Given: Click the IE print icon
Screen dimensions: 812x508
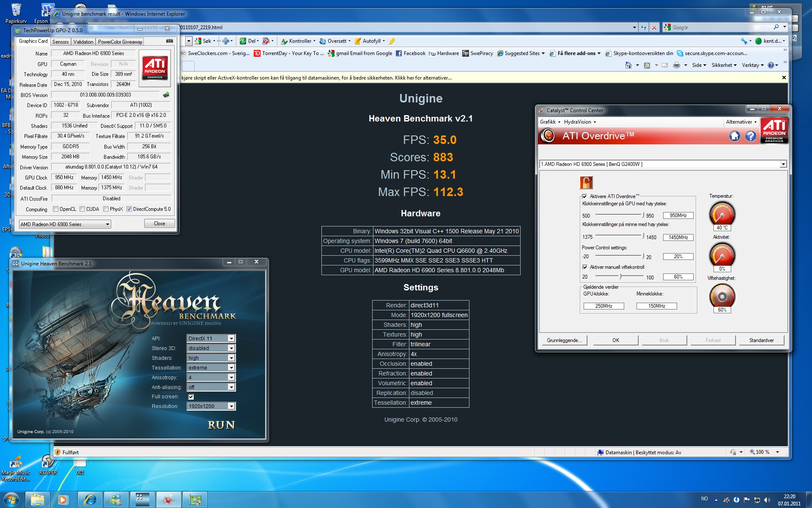Looking at the screenshot, I should (x=677, y=65).
